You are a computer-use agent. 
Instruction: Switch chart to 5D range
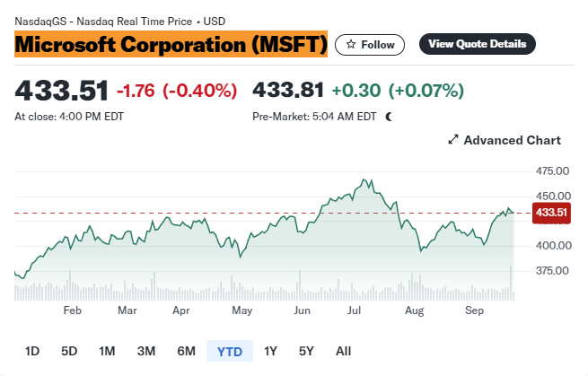coord(69,351)
